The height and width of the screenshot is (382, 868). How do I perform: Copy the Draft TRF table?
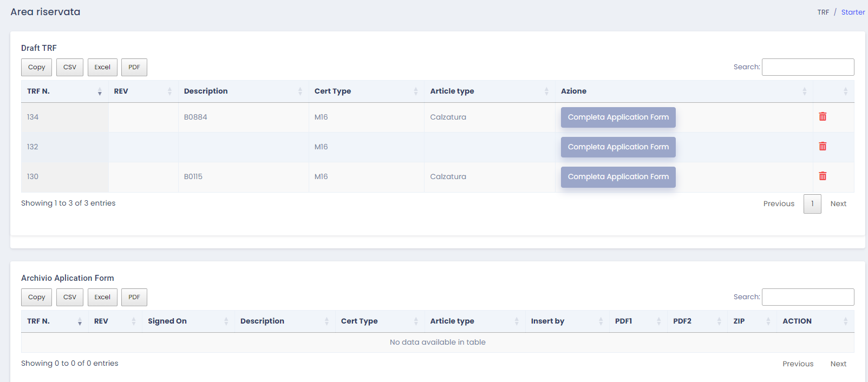click(37, 67)
